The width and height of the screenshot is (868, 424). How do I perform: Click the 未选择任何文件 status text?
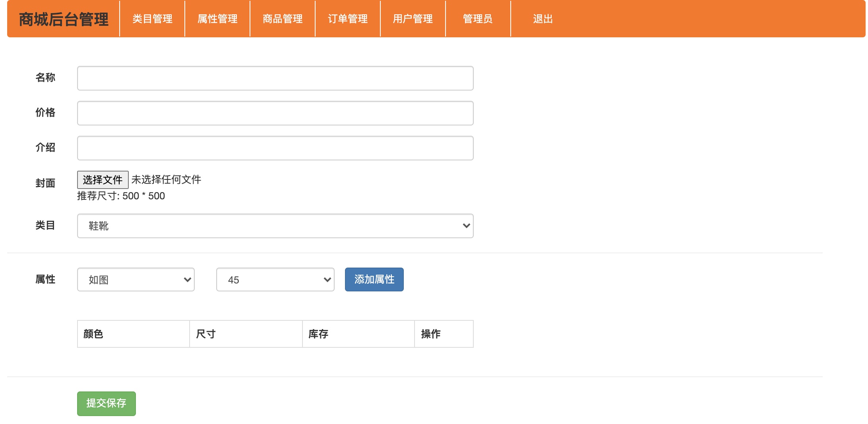[x=166, y=179]
